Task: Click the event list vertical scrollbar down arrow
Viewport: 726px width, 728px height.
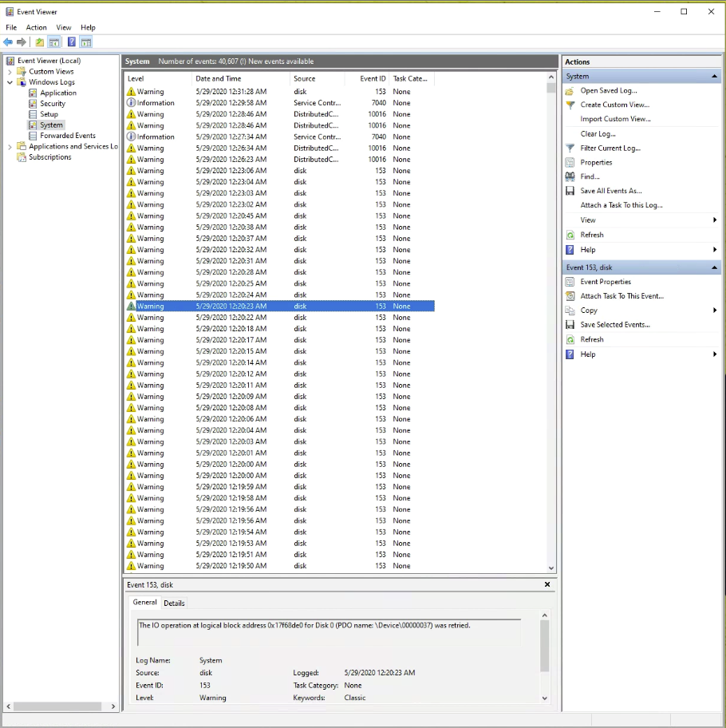Action: [551, 568]
